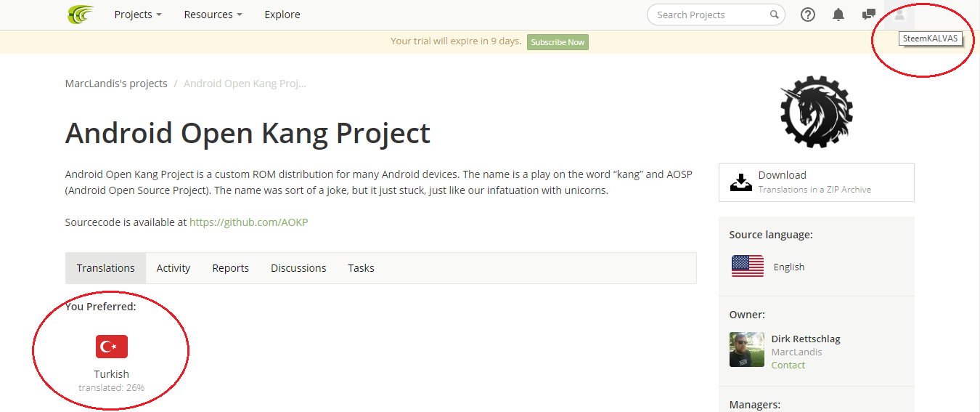Switch to the Discussions tab

click(298, 268)
